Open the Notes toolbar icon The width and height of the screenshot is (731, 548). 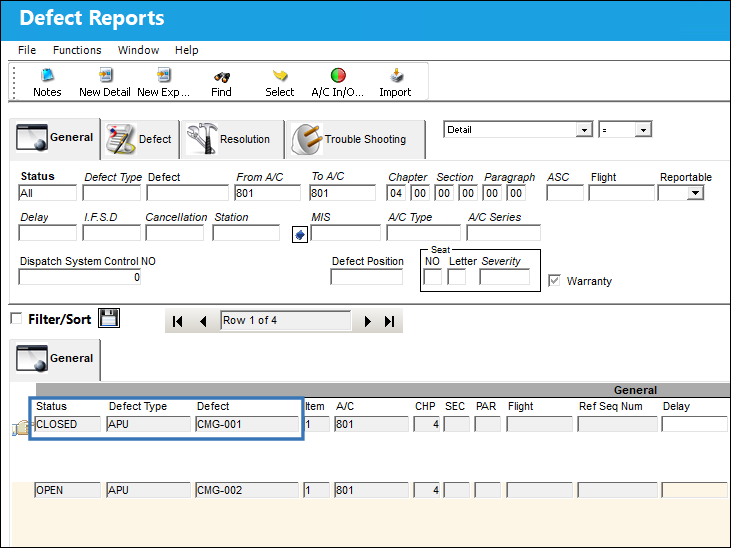[47, 76]
